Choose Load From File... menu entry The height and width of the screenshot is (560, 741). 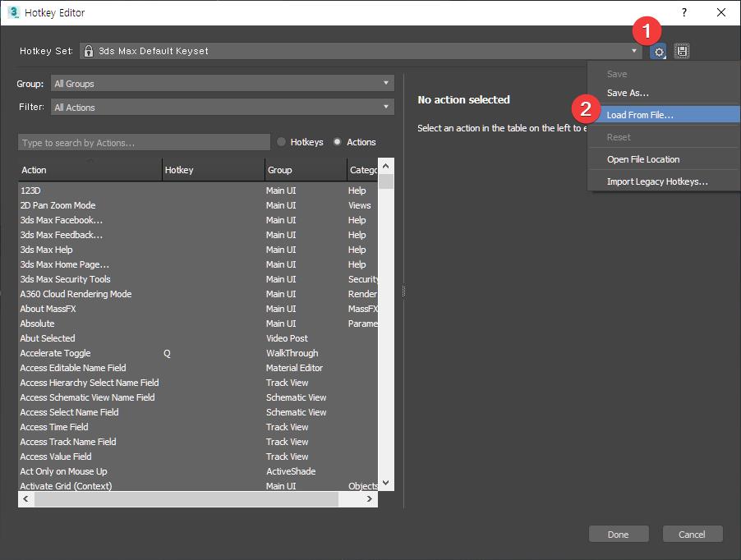coord(664,115)
